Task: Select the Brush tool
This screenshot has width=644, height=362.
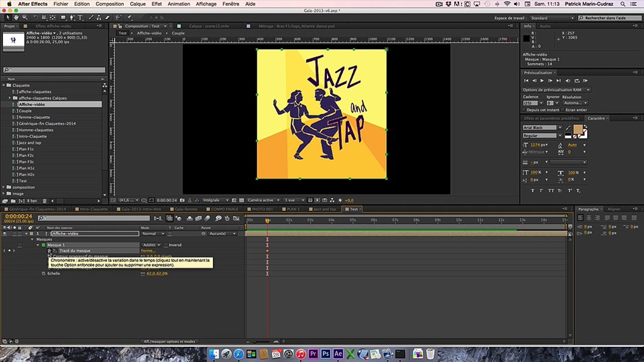Action: pyautogui.click(x=92, y=18)
